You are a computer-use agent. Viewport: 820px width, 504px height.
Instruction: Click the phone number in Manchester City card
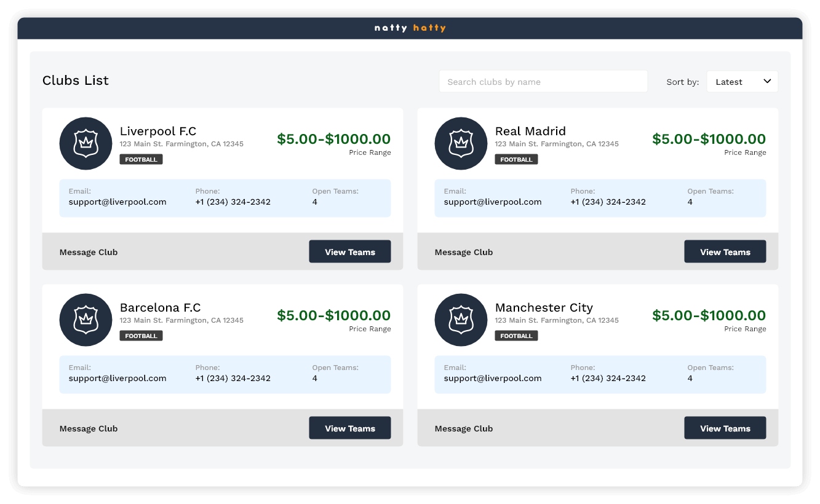point(608,378)
